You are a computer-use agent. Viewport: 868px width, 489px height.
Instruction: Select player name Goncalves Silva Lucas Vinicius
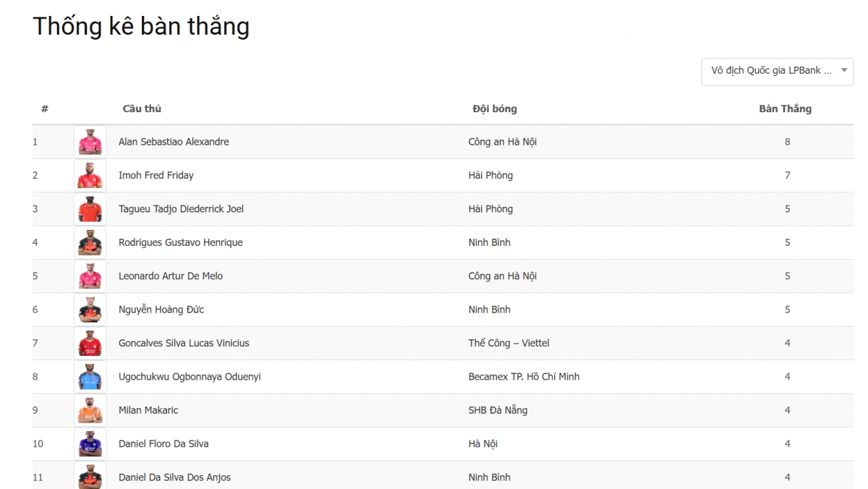(184, 343)
